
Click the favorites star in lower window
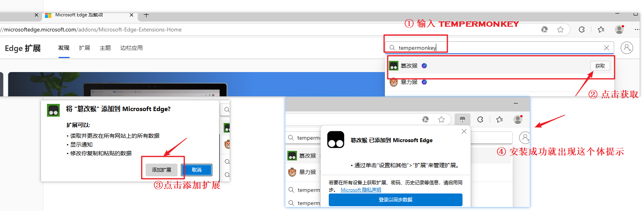(x=441, y=119)
